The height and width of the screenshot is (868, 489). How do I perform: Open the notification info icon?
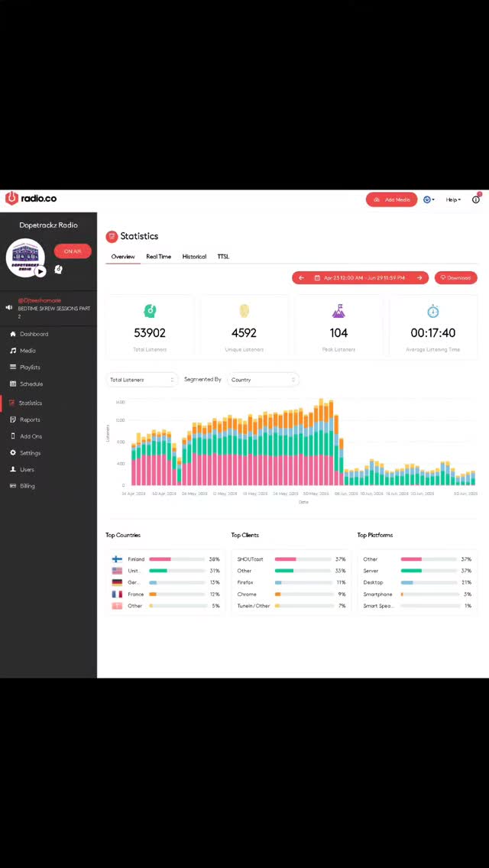point(476,199)
